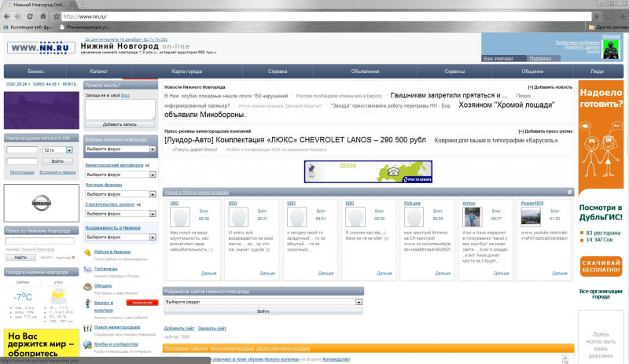Image resolution: width=629 pixels, height=364 pixels.
Task: Click the Поиск нижегородцев people icon
Action: pos(87,328)
